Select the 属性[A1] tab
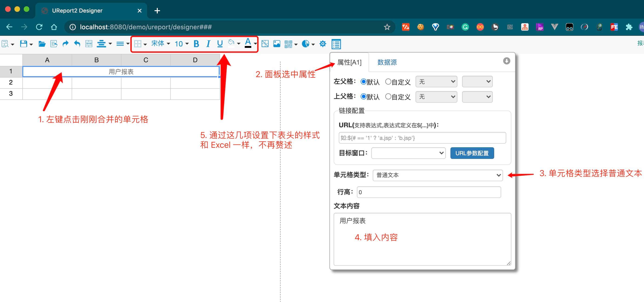This screenshot has height=302, width=644. (349, 62)
